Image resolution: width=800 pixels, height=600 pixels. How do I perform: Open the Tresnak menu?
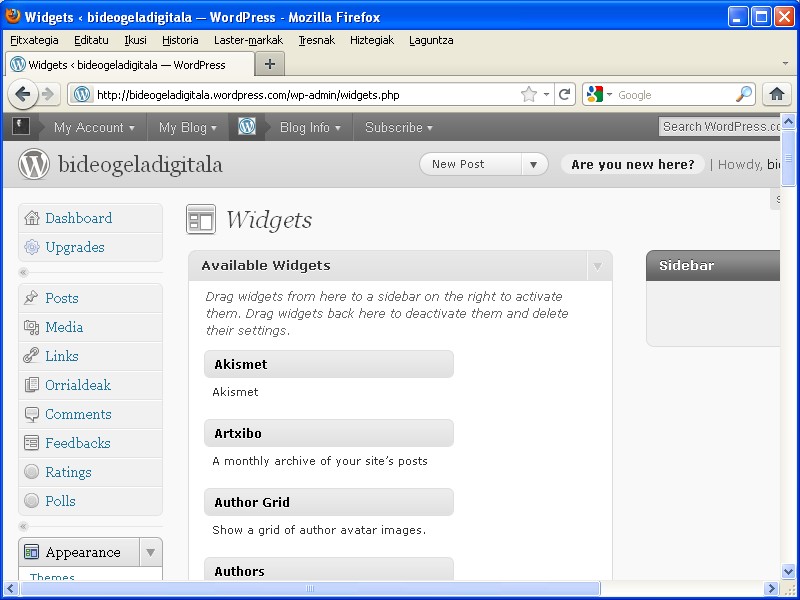click(x=316, y=40)
